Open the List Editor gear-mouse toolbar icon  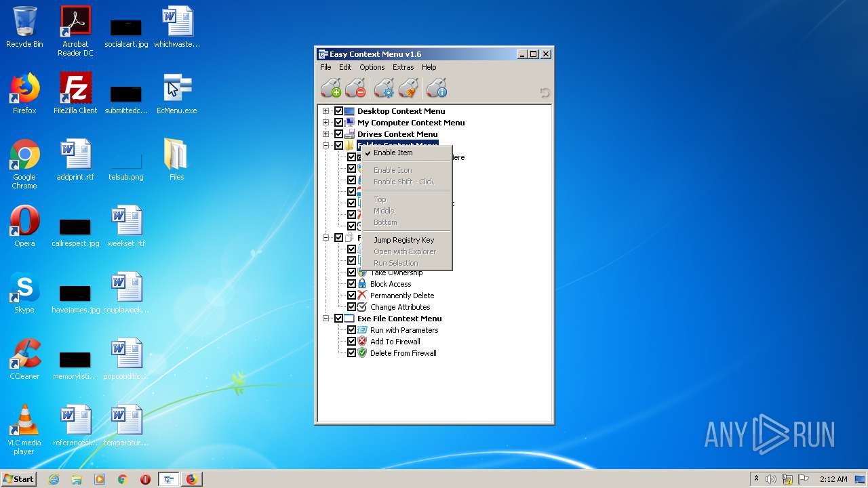pos(384,88)
